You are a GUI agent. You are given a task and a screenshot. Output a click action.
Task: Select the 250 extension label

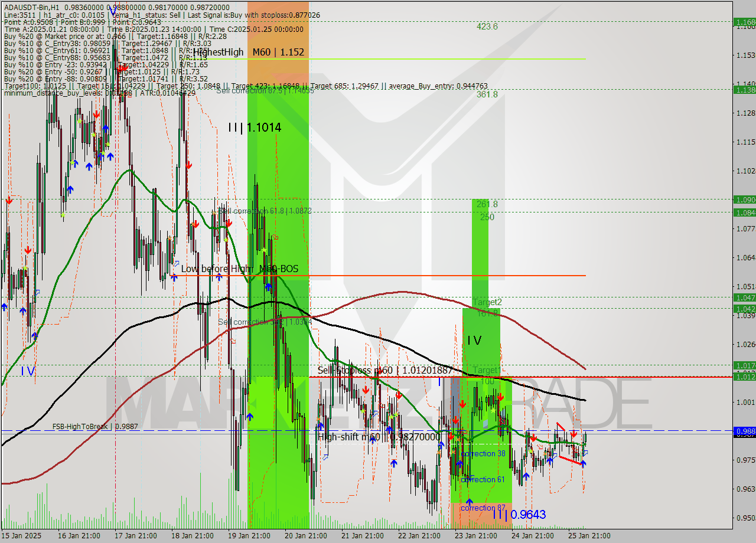(x=487, y=217)
